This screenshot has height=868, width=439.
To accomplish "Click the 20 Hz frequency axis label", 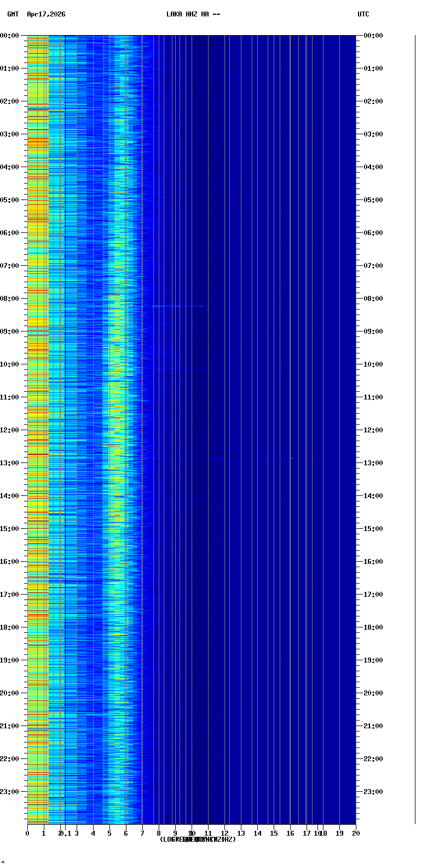I will [356, 833].
